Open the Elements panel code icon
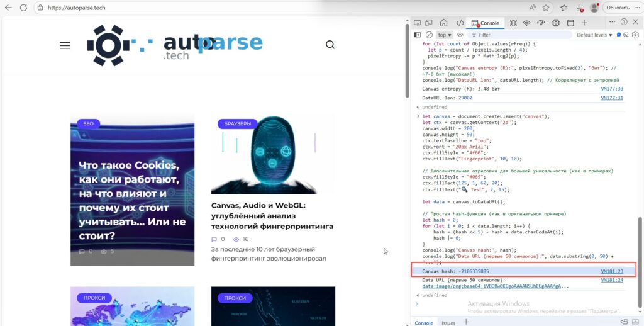The image size is (644, 326). pos(460,23)
